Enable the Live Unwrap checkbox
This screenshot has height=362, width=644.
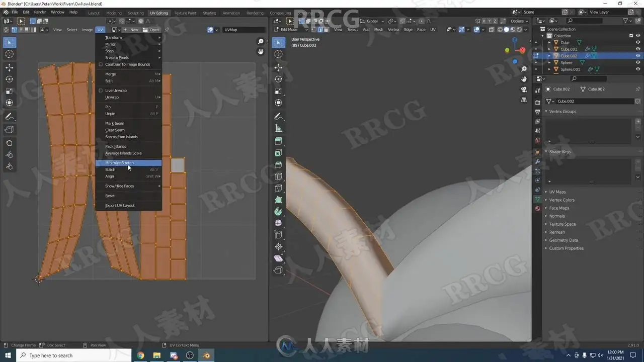(101, 90)
